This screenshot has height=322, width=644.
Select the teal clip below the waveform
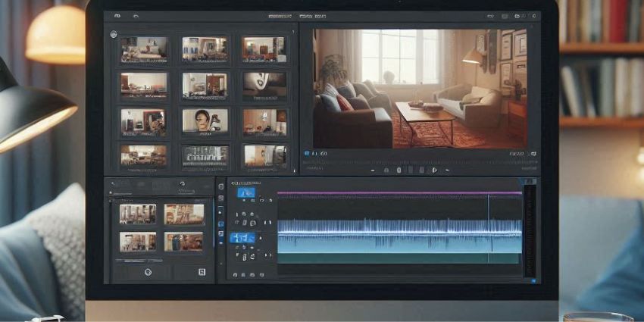(x=398, y=258)
